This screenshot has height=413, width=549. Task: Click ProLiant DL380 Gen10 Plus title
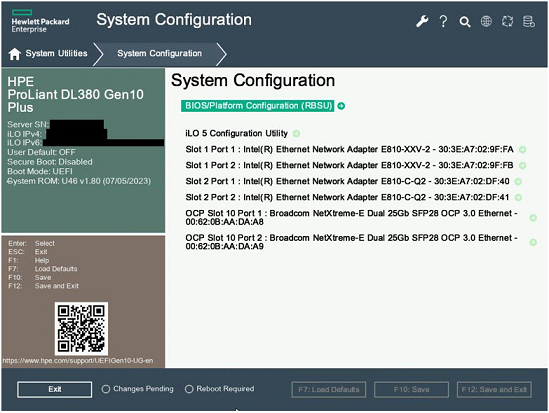(76, 101)
